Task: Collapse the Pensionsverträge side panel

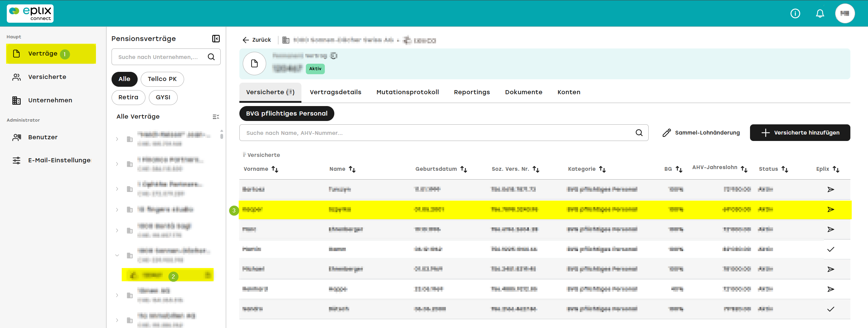Action: pyautogui.click(x=216, y=39)
